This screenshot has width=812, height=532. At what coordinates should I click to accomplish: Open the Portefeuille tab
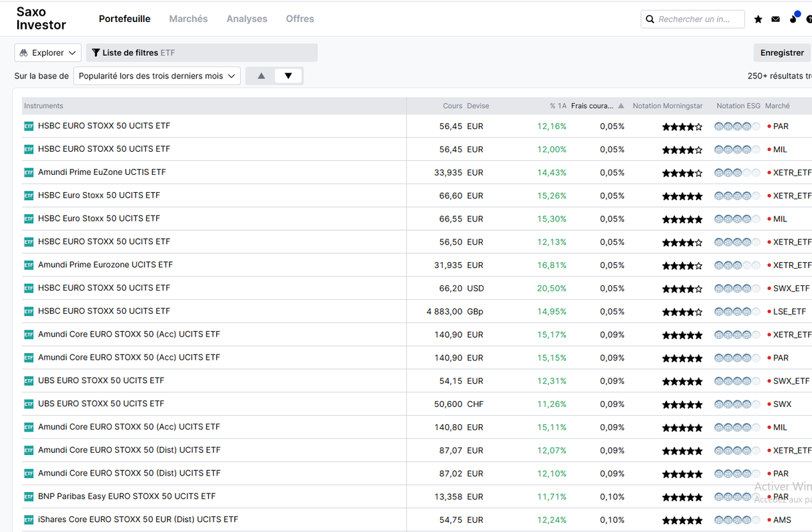coord(125,19)
